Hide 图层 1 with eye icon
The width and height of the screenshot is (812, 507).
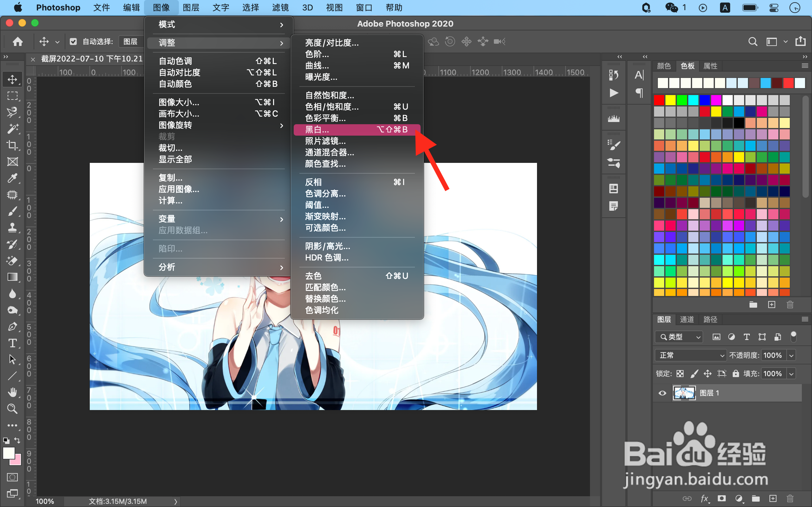pyautogui.click(x=662, y=393)
